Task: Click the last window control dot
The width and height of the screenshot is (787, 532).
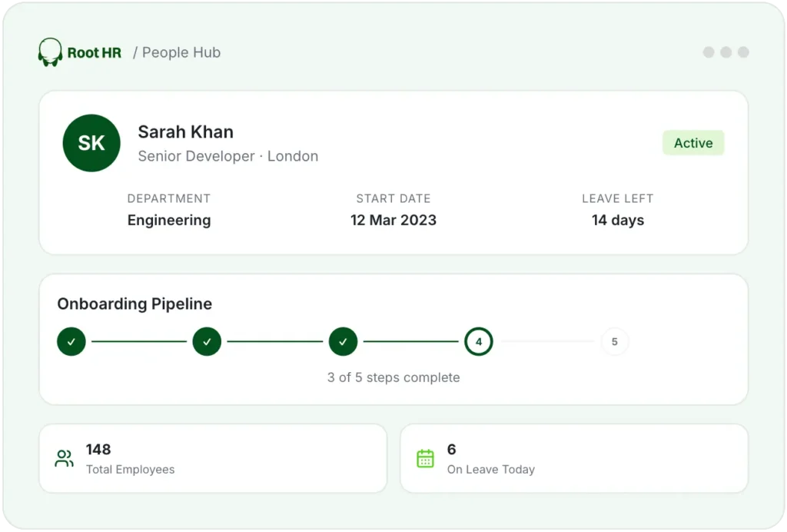Action: [743, 52]
